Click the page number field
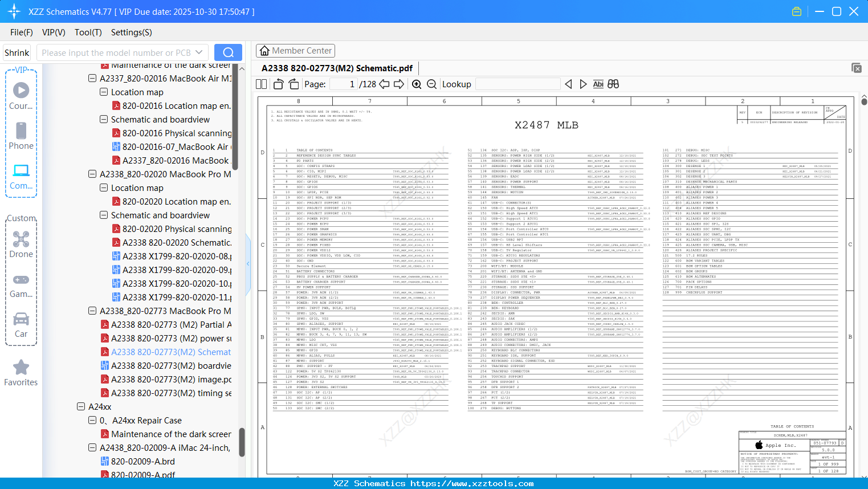Screen dimensions: 868x489 click(343, 84)
